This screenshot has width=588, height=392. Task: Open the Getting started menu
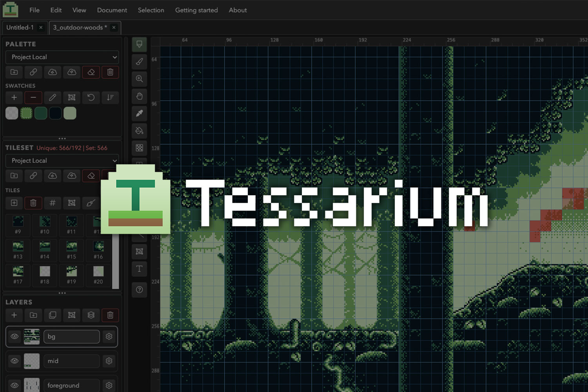point(196,10)
